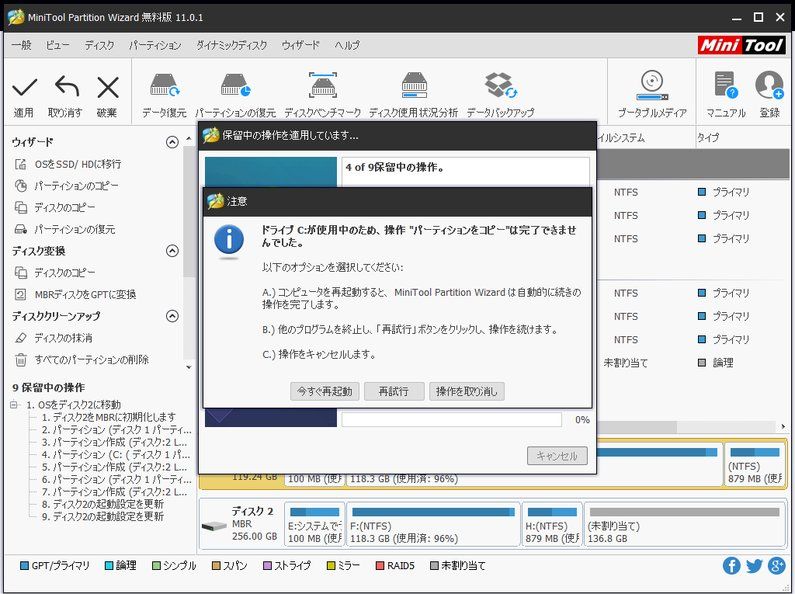Click the 登録 register user icon
This screenshot has height=594, width=795.
769,85
